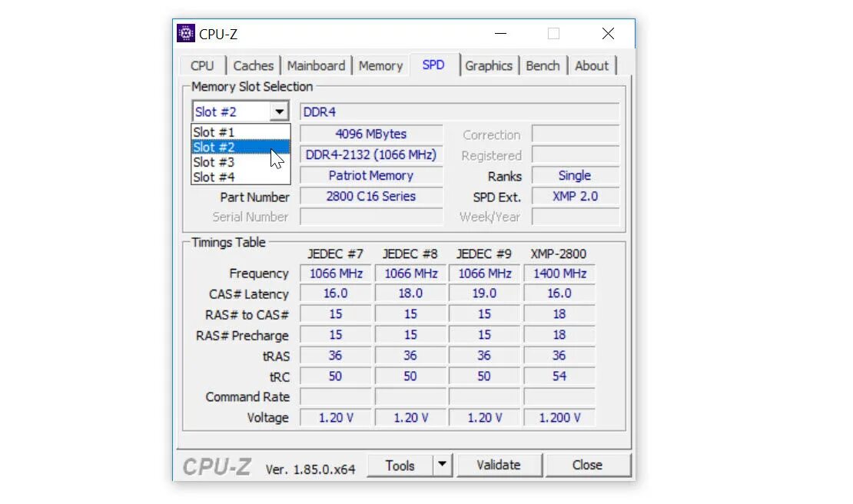Click the JEDEC #8 tRC value 50

pyautogui.click(x=410, y=376)
